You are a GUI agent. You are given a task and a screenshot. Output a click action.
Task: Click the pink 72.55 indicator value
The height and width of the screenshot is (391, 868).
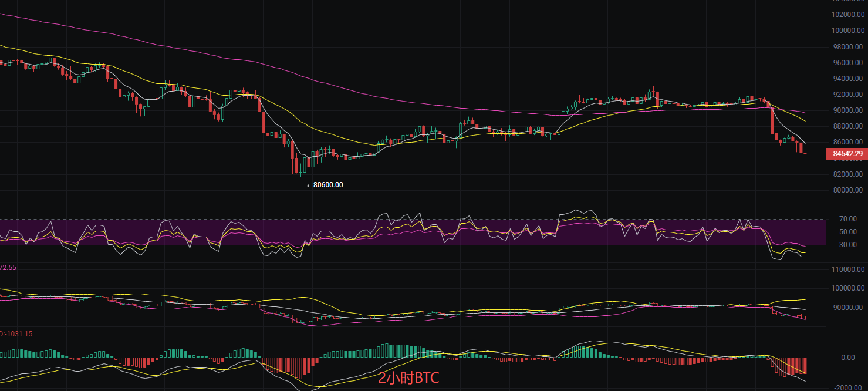[8, 267]
